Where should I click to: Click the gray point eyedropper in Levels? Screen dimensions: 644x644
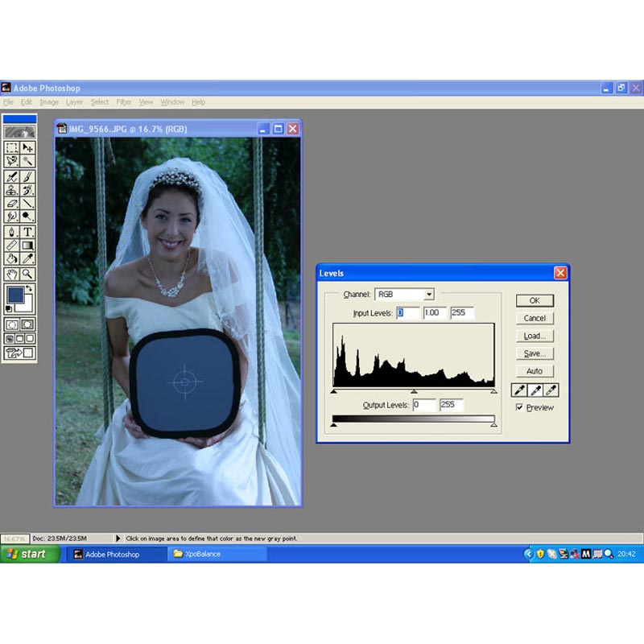point(535,390)
